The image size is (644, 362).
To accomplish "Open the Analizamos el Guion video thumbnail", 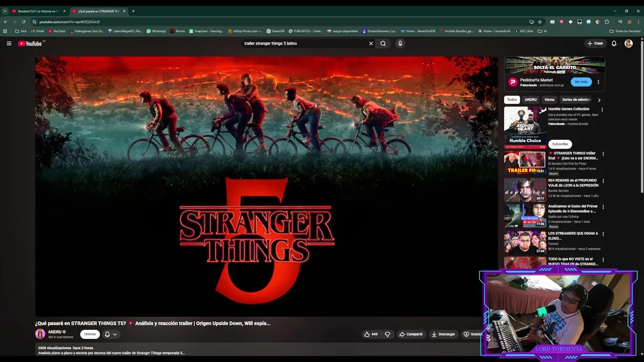I will (525, 215).
